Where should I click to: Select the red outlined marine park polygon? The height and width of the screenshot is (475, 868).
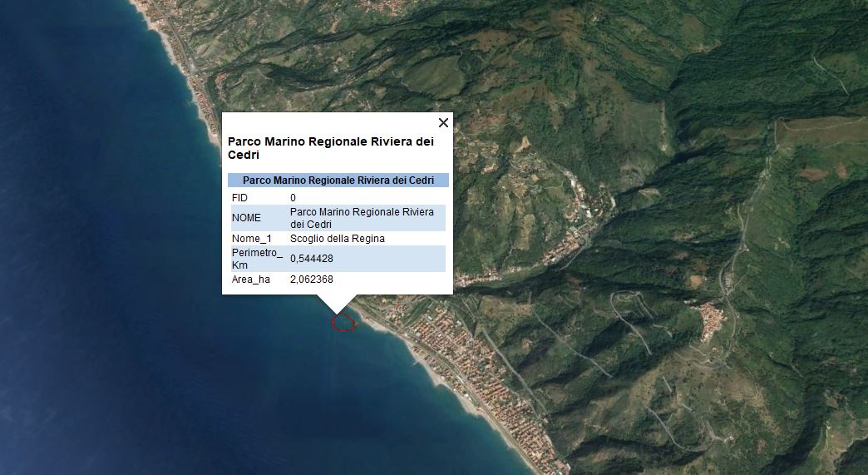point(343,322)
